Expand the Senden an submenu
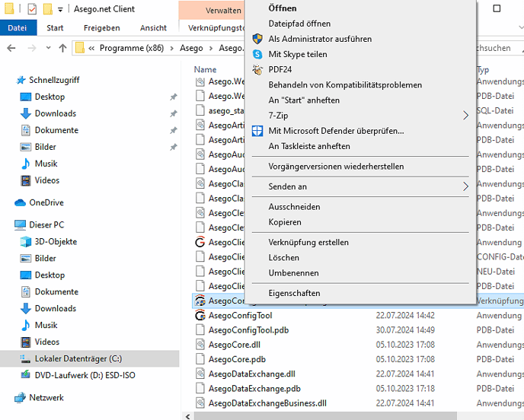Screen dimensions: 524x420 pyautogui.click(x=466, y=186)
